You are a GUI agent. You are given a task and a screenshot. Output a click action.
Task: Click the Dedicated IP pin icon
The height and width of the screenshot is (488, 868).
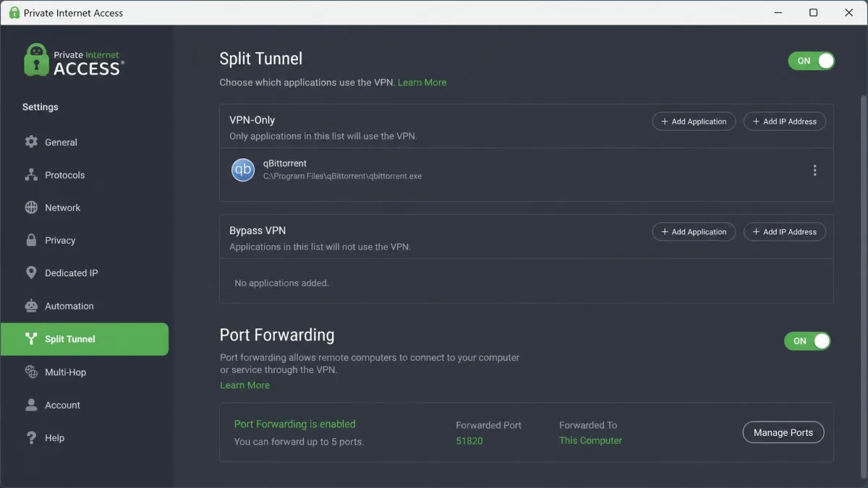[x=31, y=273]
